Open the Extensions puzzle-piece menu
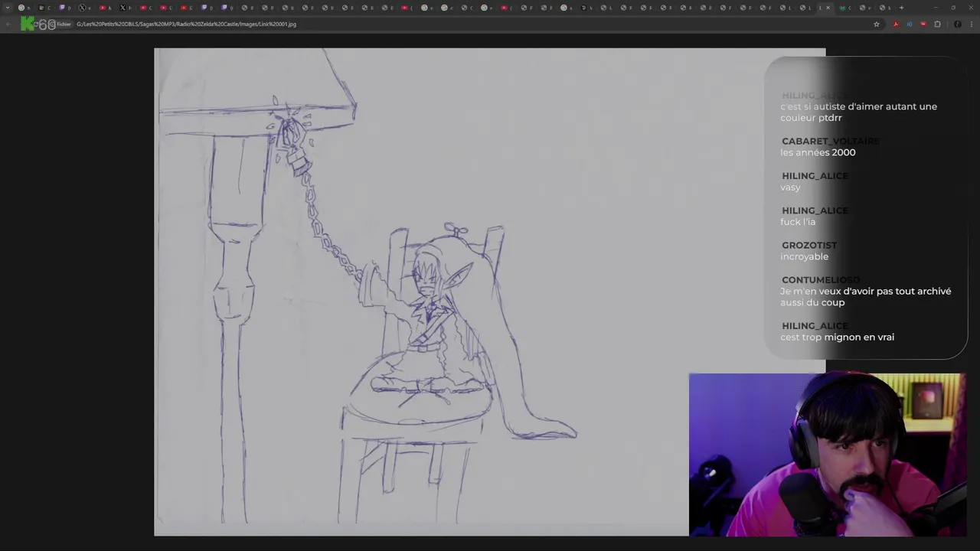The width and height of the screenshot is (980, 551). (x=937, y=24)
